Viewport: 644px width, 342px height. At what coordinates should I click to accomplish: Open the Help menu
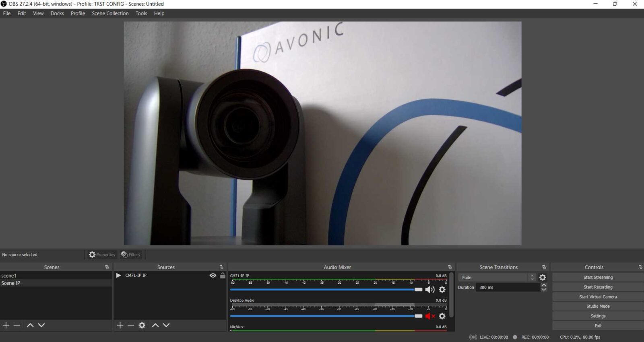tap(159, 13)
